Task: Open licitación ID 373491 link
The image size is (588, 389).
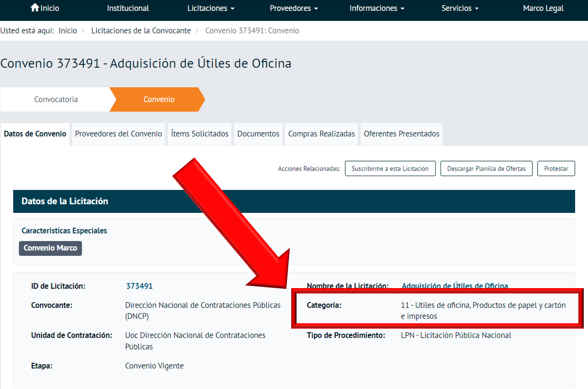Action: click(139, 286)
